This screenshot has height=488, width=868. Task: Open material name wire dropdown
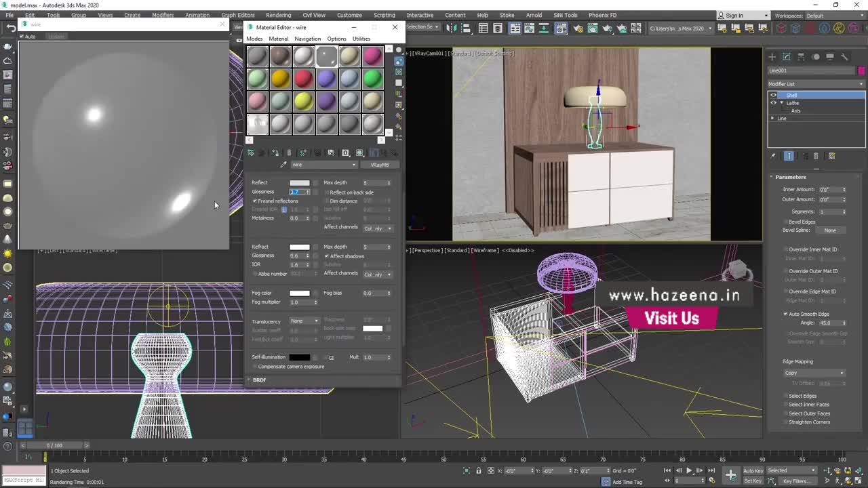pyautogui.click(x=323, y=165)
